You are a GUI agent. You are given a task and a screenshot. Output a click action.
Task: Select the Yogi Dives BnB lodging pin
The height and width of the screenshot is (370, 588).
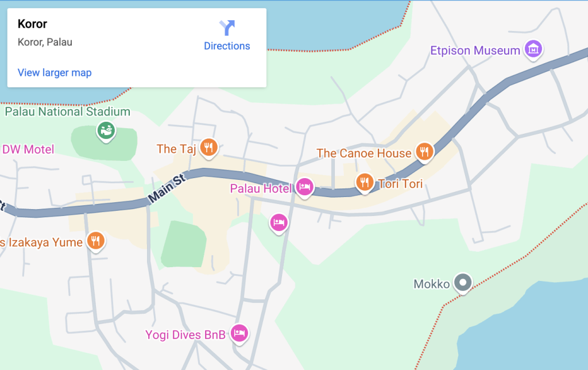click(x=239, y=334)
